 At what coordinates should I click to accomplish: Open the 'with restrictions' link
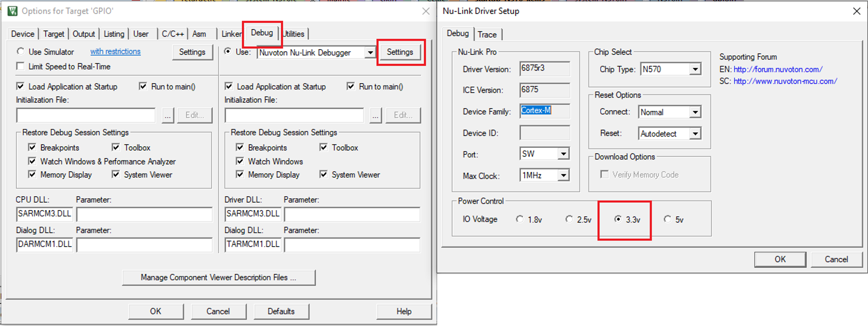[115, 51]
